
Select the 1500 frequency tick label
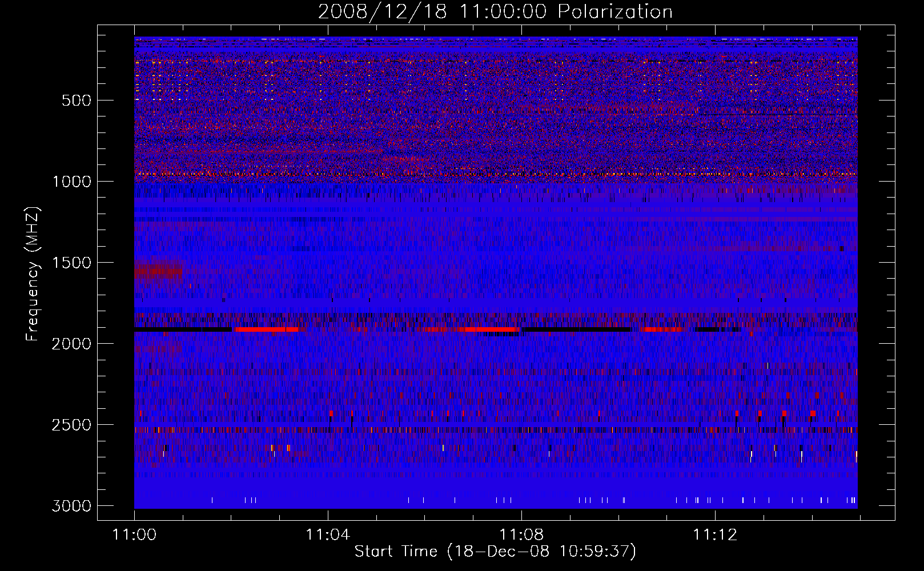pos(71,263)
